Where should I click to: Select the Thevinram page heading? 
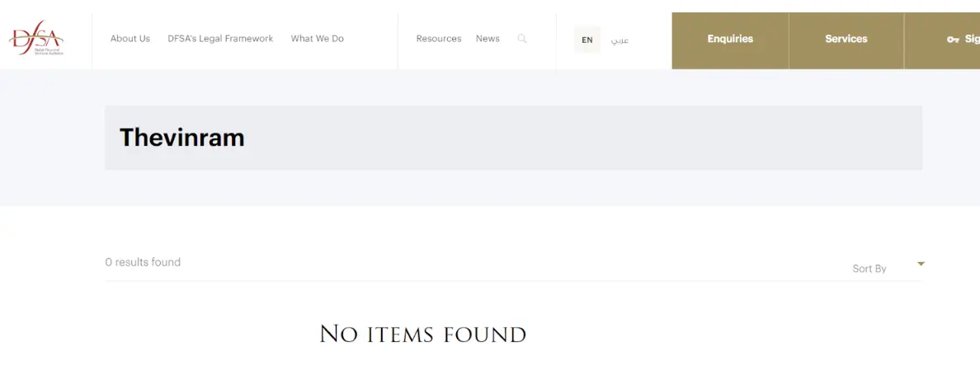181,138
